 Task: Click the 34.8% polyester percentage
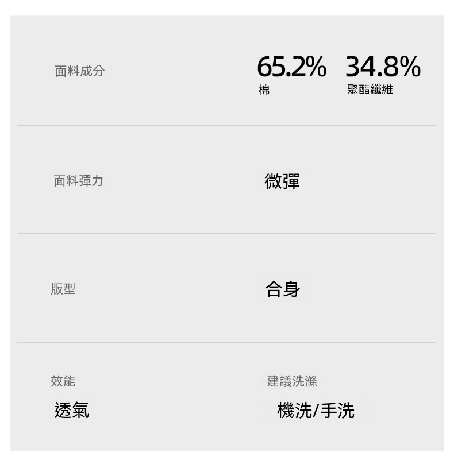coord(383,67)
